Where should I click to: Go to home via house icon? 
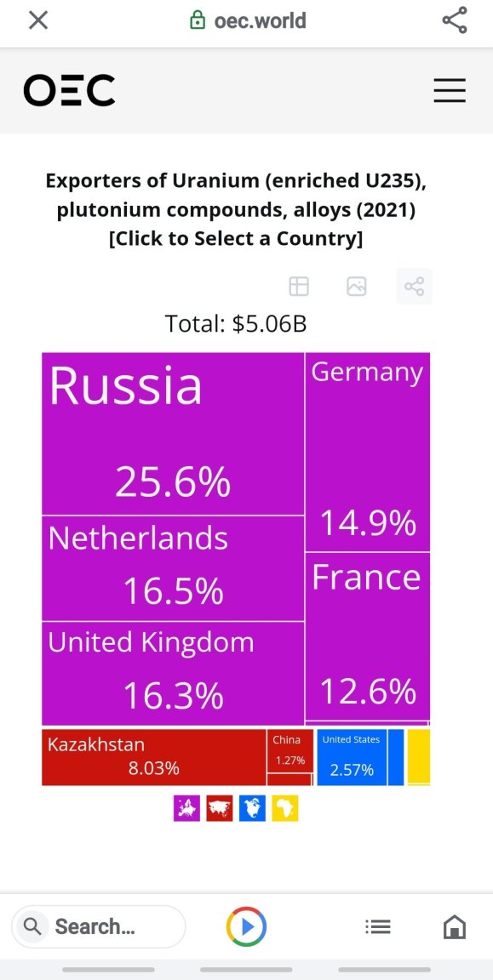pos(455,927)
